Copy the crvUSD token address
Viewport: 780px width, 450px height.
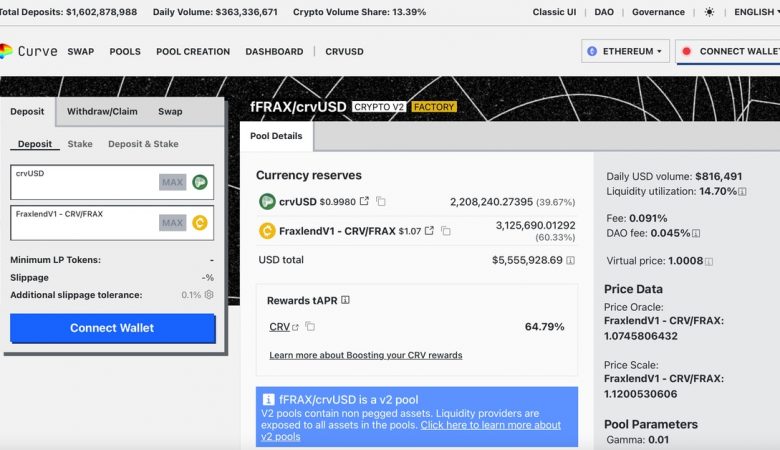point(381,201)
